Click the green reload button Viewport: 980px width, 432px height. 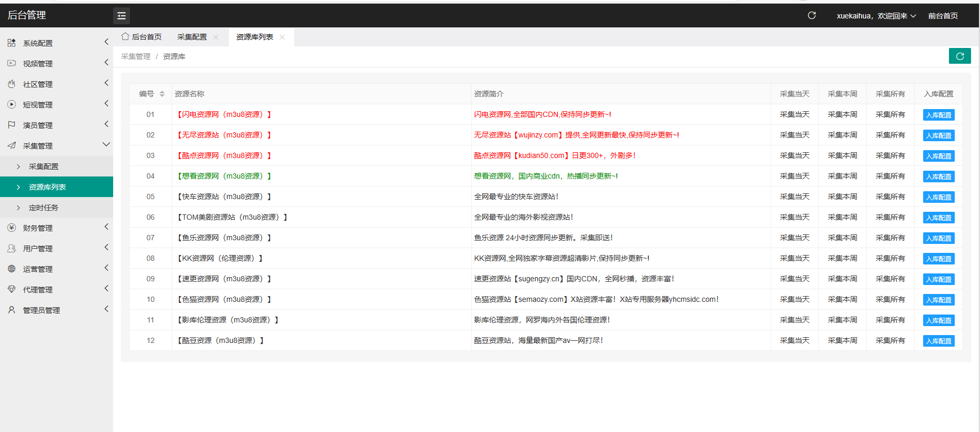[x=959, y=56]
